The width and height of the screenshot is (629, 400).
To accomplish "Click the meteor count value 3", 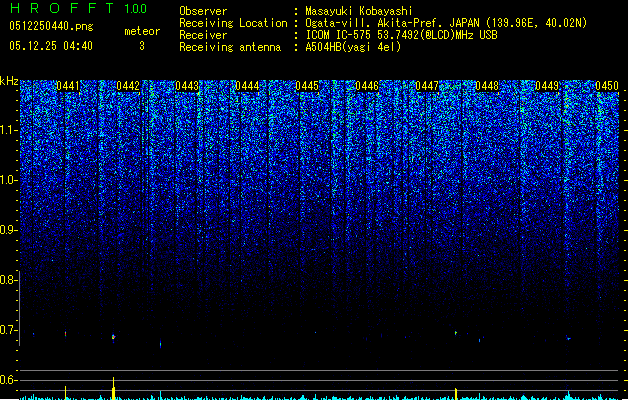I will [142, 46].
